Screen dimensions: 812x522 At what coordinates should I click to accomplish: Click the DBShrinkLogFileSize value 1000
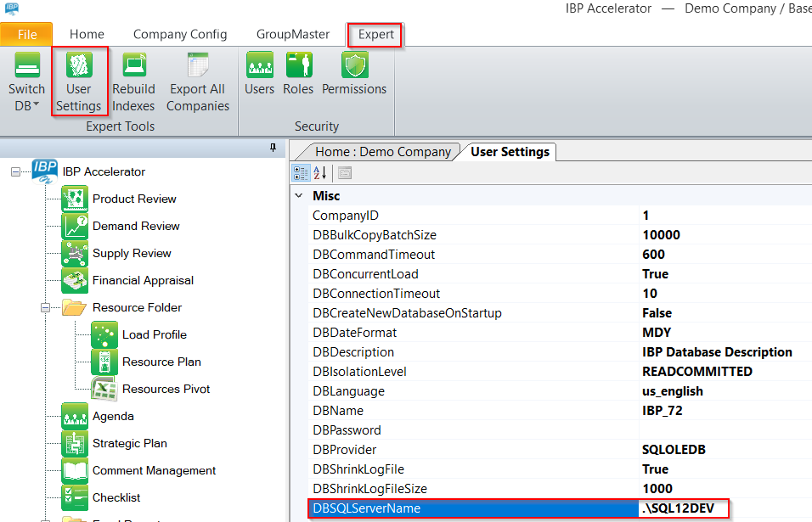click(x=657, y=489)
